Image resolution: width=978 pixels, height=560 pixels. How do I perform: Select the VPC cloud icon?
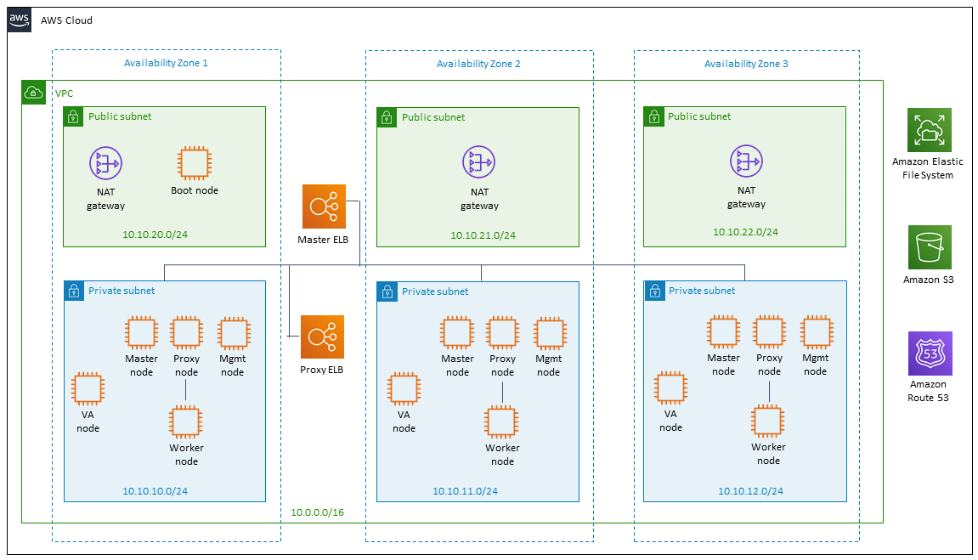[34, 93]
